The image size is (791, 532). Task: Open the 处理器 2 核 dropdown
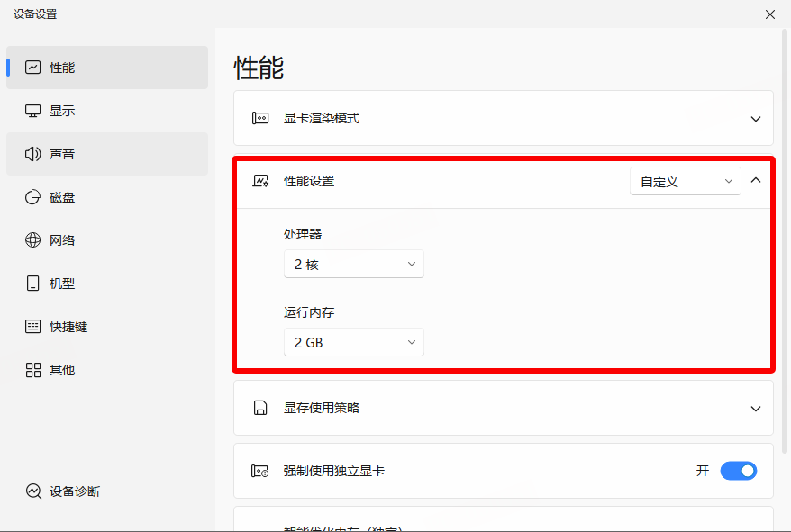pyautogui.click(x=353, y=265)
